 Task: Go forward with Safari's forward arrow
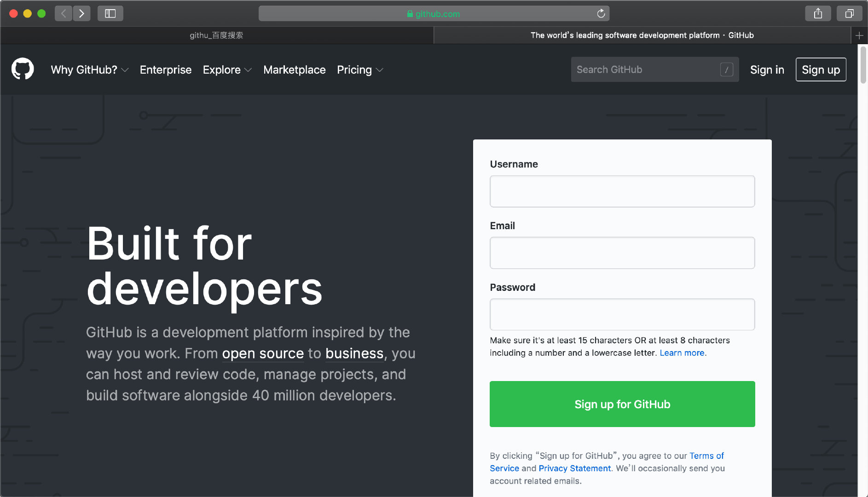click(81, 13)
